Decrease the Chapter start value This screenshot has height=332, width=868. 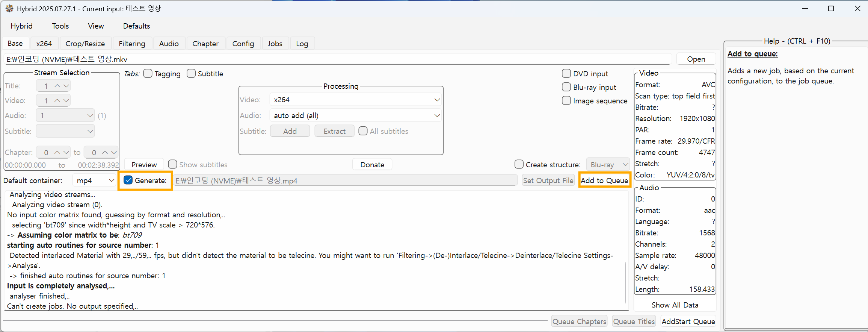click(x=66, y=152)
